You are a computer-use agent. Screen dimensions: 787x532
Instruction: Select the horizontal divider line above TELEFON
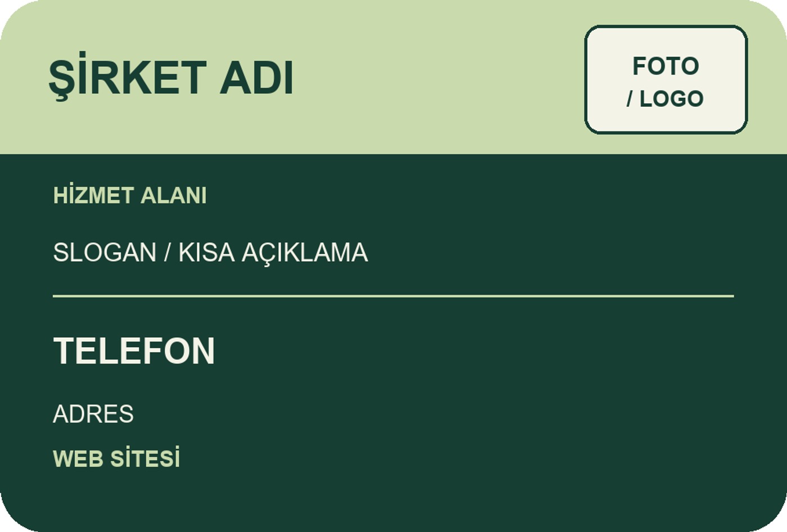pos(393,295)
